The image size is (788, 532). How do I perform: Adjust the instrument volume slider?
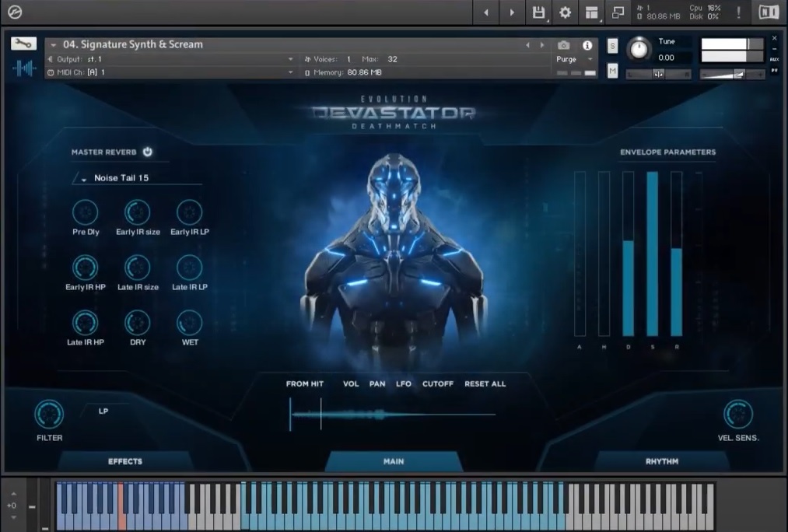tap(732, 75)
